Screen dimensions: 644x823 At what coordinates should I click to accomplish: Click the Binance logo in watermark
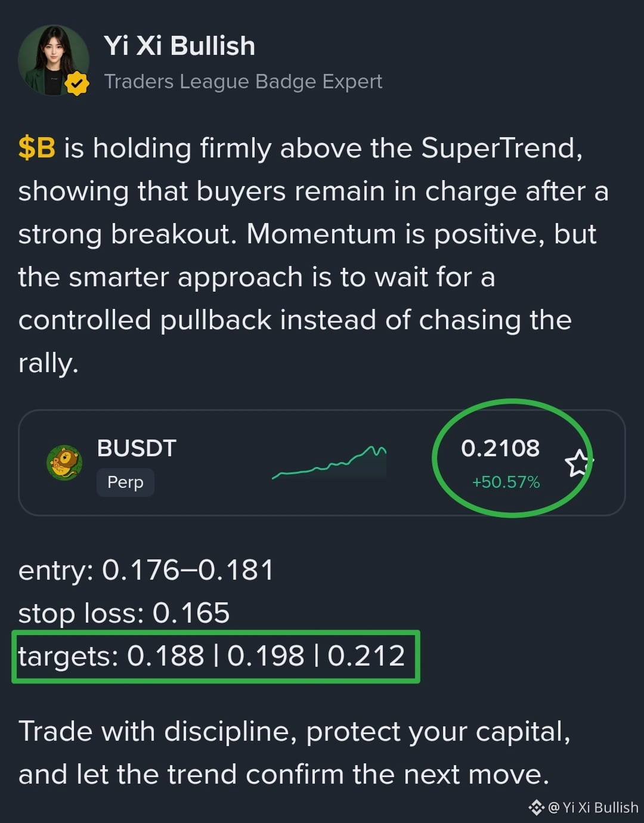click(x=536, y=807)
